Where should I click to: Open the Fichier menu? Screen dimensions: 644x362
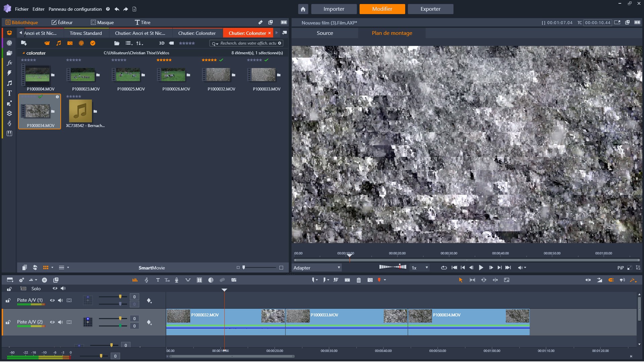pos(22,9)
